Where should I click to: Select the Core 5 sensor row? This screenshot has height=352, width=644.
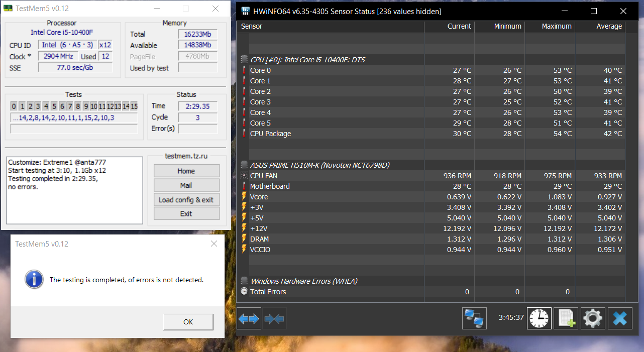click(x=431, y=123)
